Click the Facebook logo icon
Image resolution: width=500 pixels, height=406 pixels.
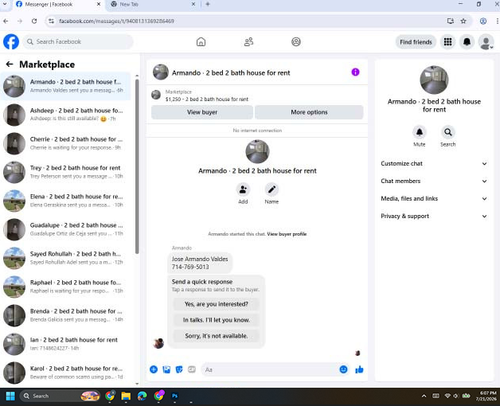[x=11, y=42]
